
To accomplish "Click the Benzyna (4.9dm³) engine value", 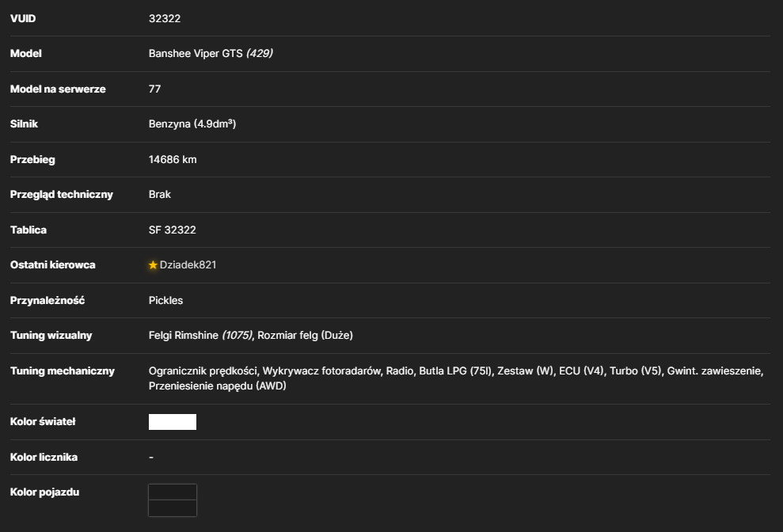I will point(192,123).
